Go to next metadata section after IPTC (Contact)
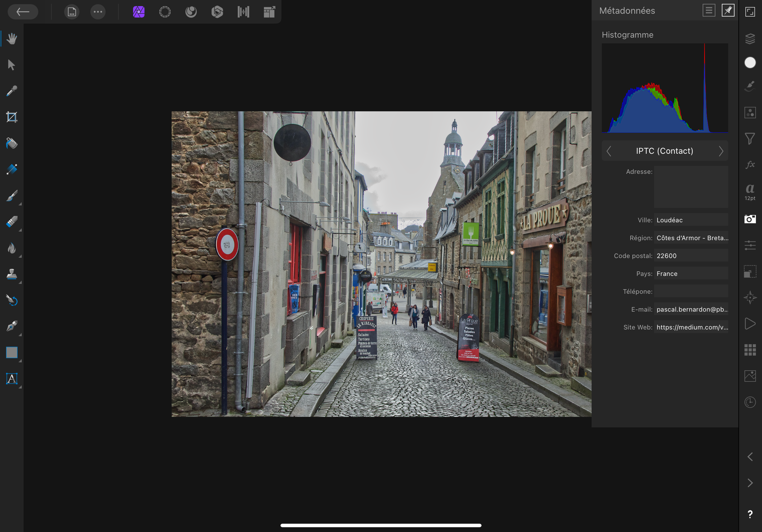 click(721, 151)
